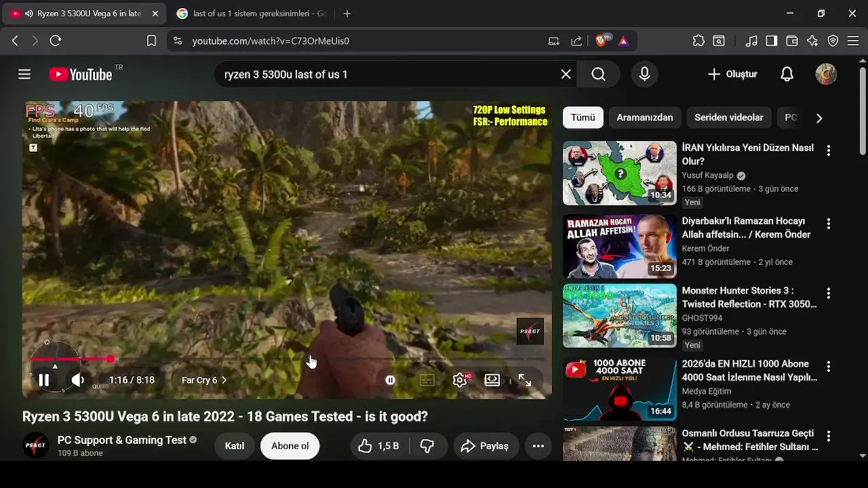Share this page from the address bar
Viewport: 868px width, 488px height.
coord(576,41)
